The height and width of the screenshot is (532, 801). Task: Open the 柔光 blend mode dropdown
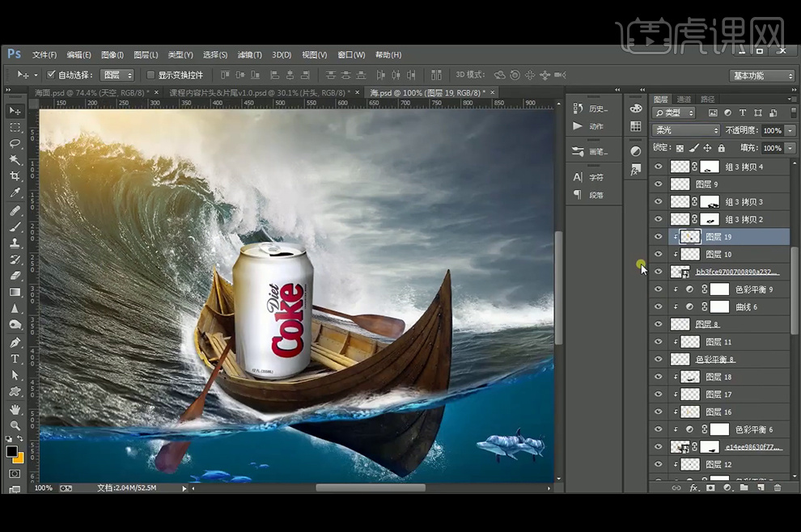686,130
